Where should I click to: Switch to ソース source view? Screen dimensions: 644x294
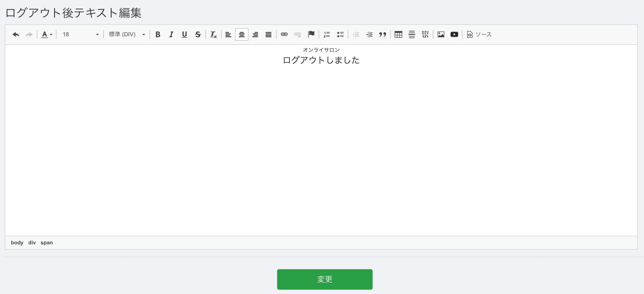(x=479, y=34)
